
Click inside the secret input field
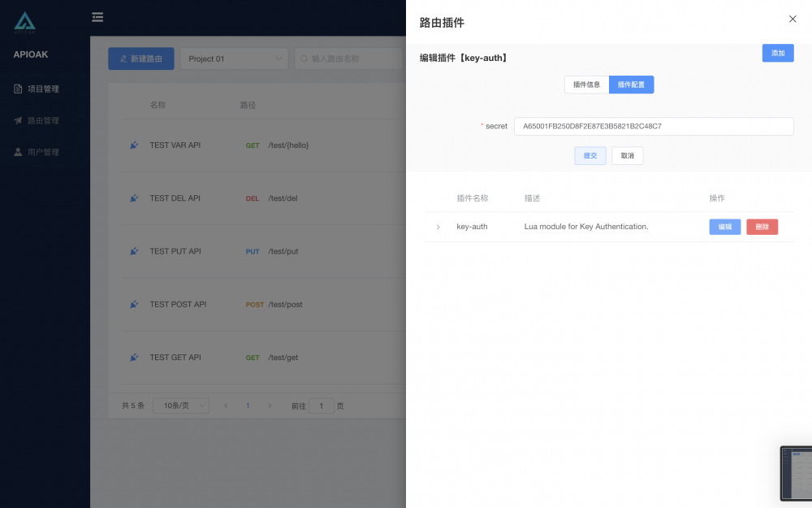coord(654,126)
